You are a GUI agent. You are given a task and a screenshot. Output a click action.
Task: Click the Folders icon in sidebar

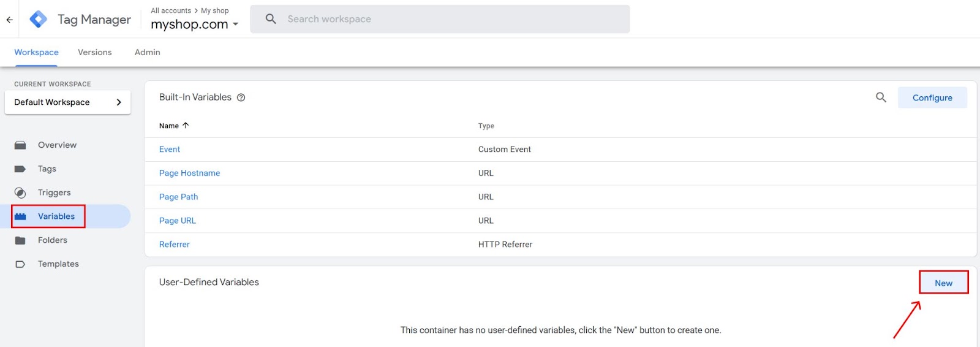[x=20, y=240]
